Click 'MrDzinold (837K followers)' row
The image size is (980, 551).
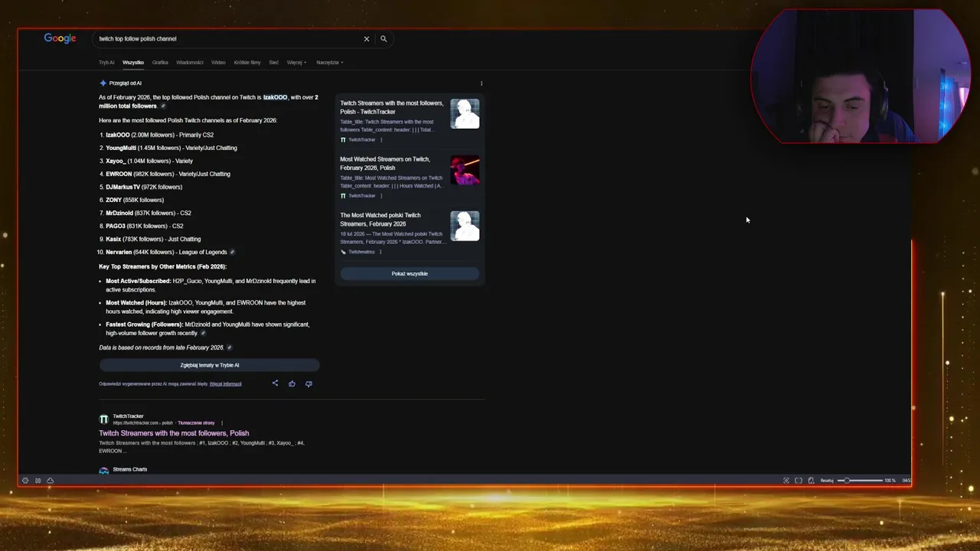pos(149,213)
